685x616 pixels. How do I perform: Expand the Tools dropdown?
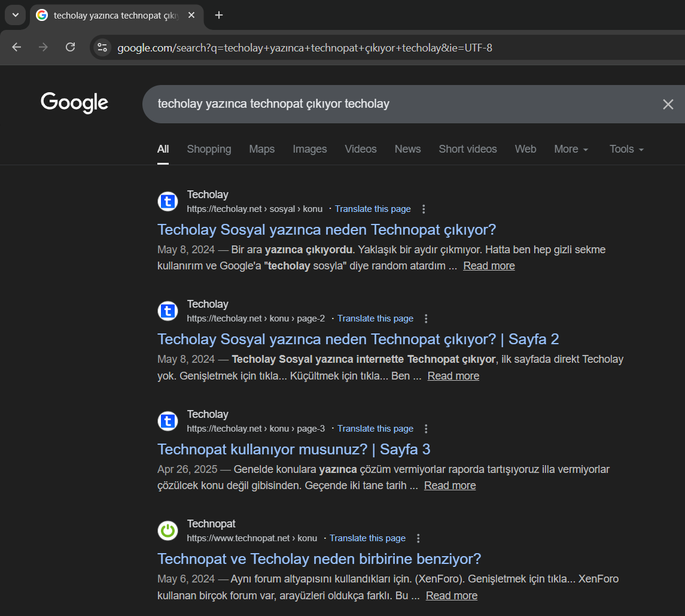click(x=626, y=149)
